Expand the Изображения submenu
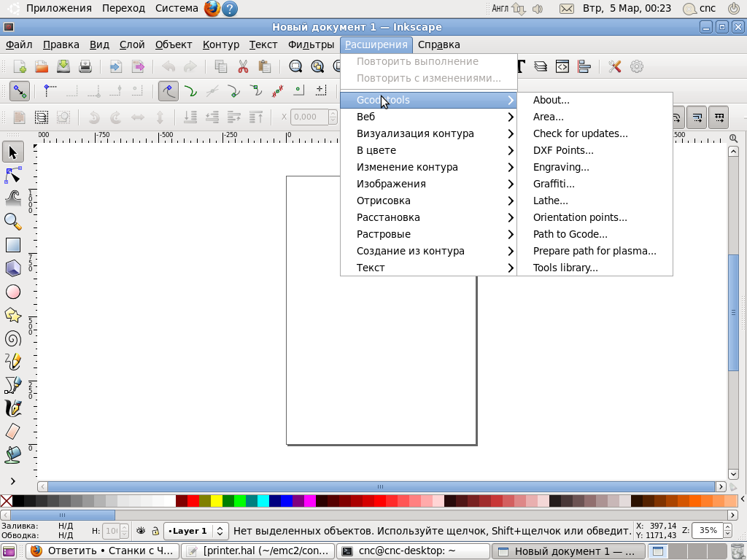747x560 pixels. click(x=428, y=184)
